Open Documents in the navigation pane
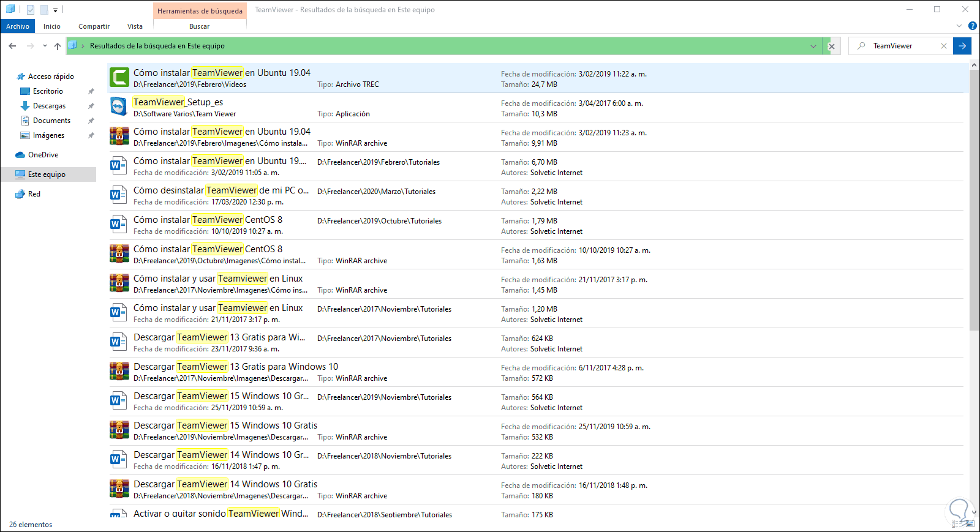This screenshot has width=980, height=532. pos(51,121)
